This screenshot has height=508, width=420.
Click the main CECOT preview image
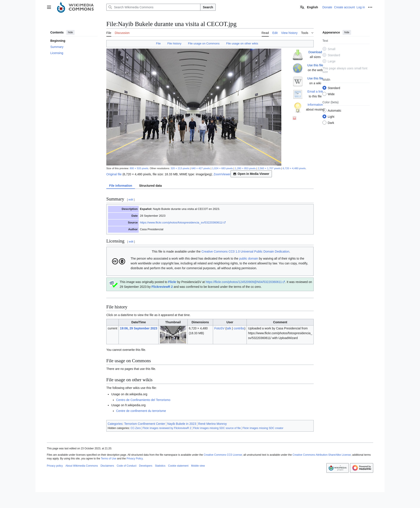(194, 107)
